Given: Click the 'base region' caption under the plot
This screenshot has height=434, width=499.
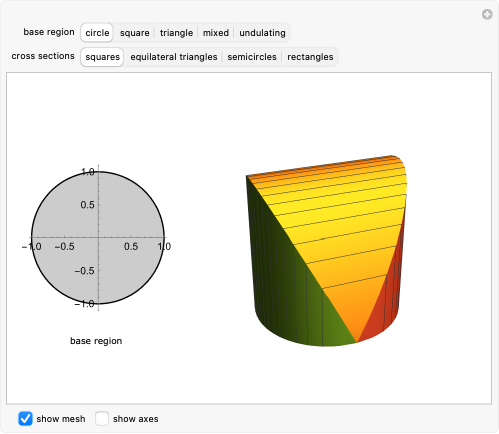Looking at the screenshot, I should coord(96,341).
